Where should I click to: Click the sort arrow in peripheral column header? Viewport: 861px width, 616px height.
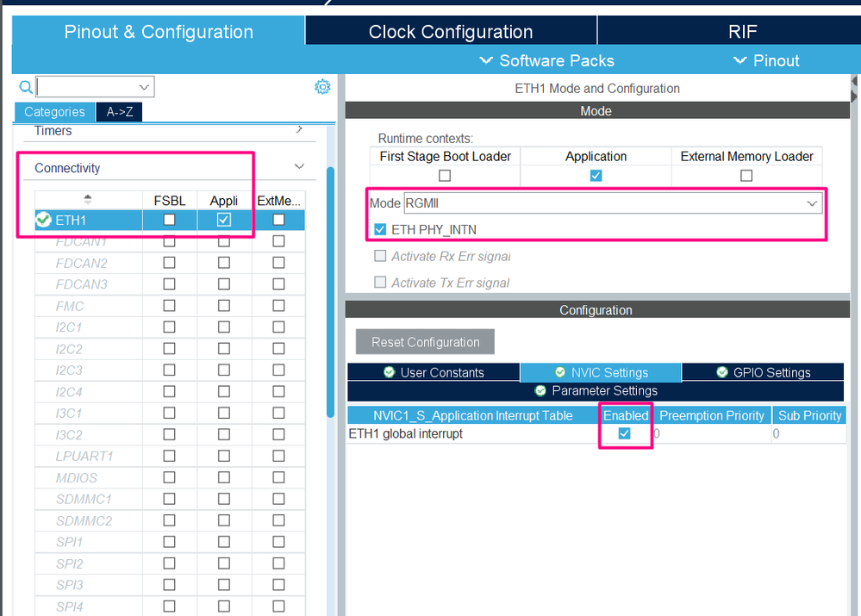pos(87,199)
